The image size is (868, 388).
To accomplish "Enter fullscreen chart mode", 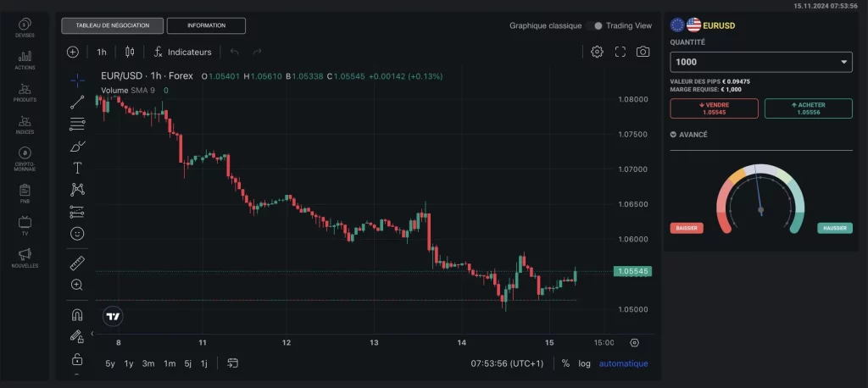I will pyautogui.click(x=620, y=52).
